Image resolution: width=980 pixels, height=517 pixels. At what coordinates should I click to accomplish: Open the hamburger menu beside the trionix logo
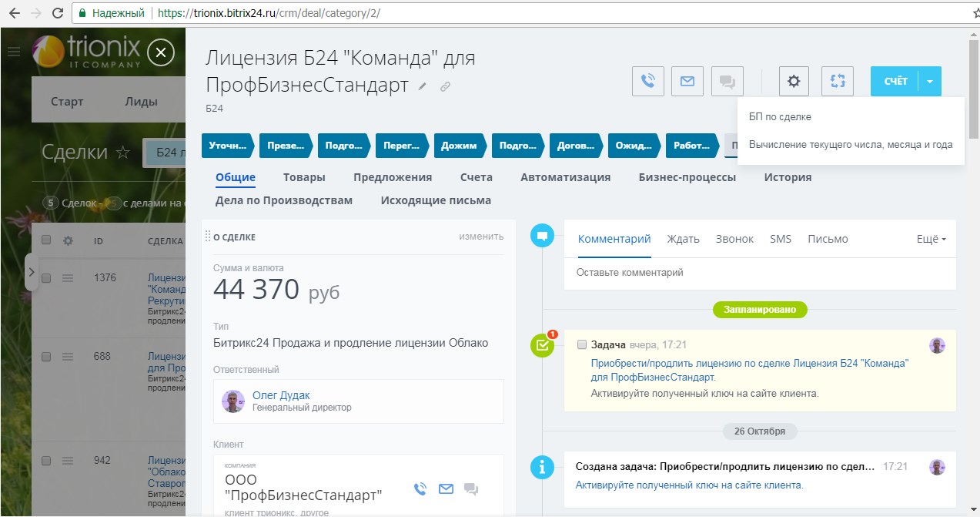coord(13,52)
